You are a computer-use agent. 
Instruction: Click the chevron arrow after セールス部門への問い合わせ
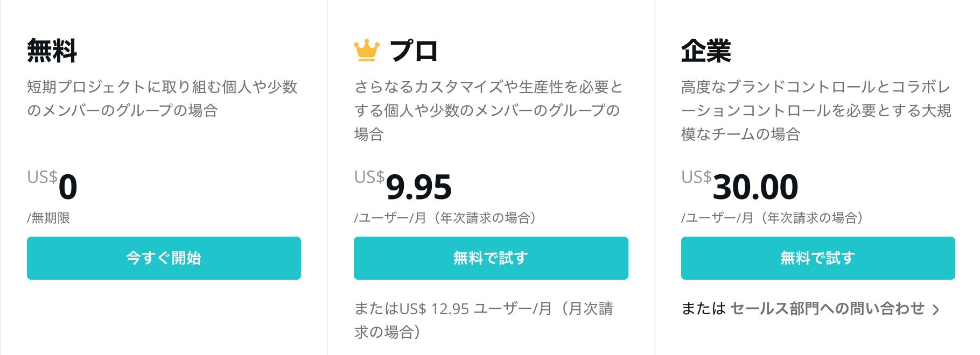pyautogui.click(x=936, y=309)
